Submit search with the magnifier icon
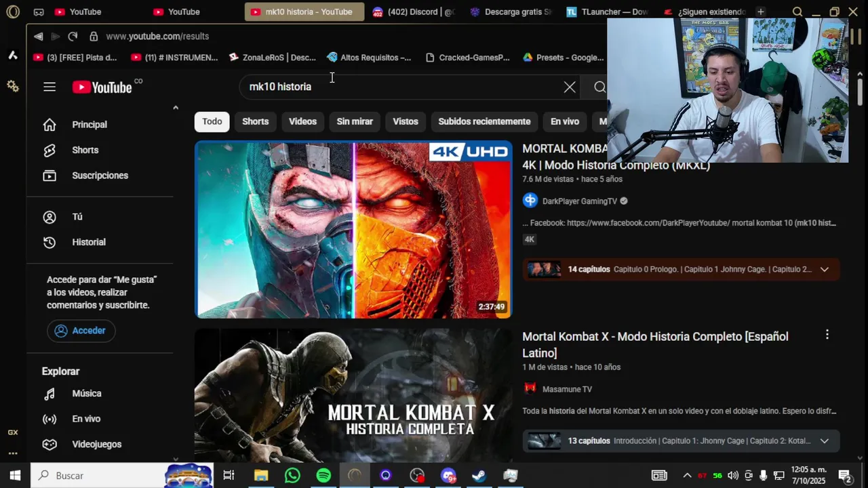This screenshot has width=868, height=488. pyautogui.click(x=599, y=87)
